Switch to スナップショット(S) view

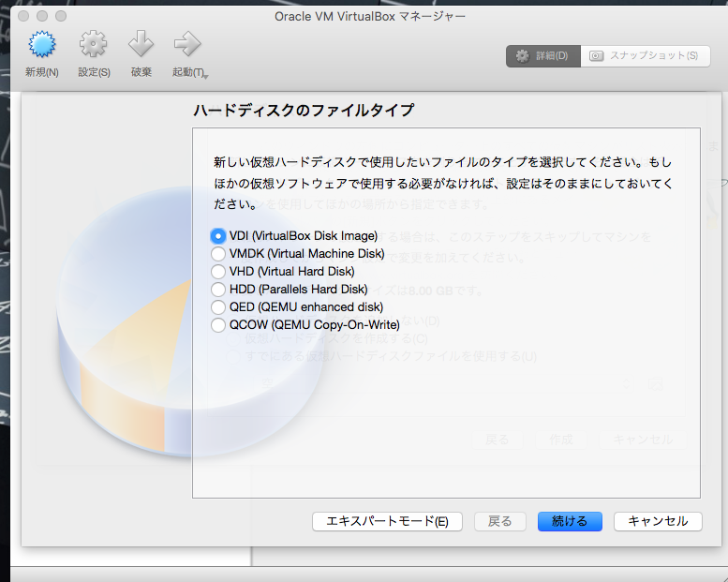coord(646,56)
